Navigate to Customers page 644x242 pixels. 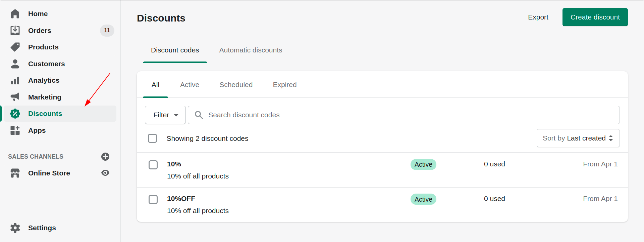tap(47, 64)
